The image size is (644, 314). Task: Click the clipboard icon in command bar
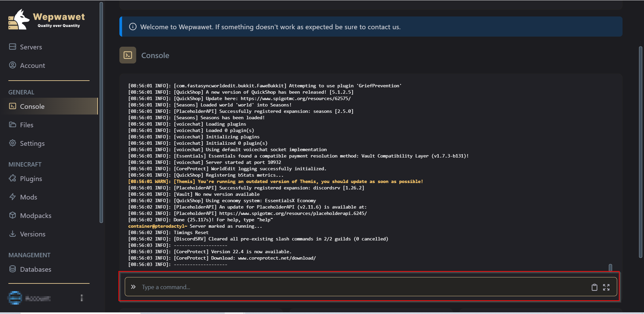point(594,287)
